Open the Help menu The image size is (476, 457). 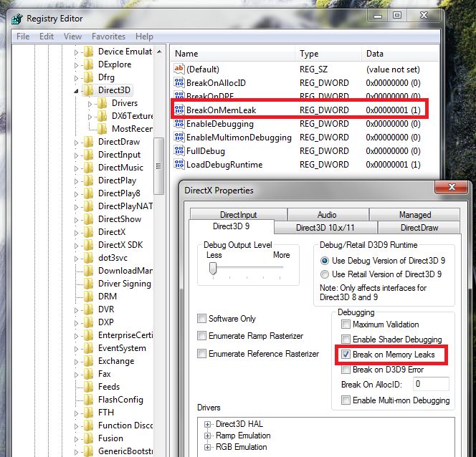point(144,37)
